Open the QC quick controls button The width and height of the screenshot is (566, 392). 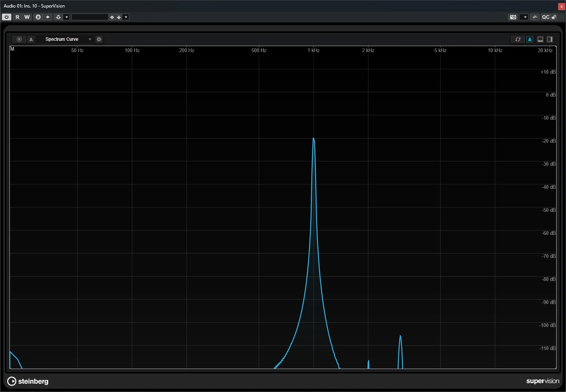[546, 17]
